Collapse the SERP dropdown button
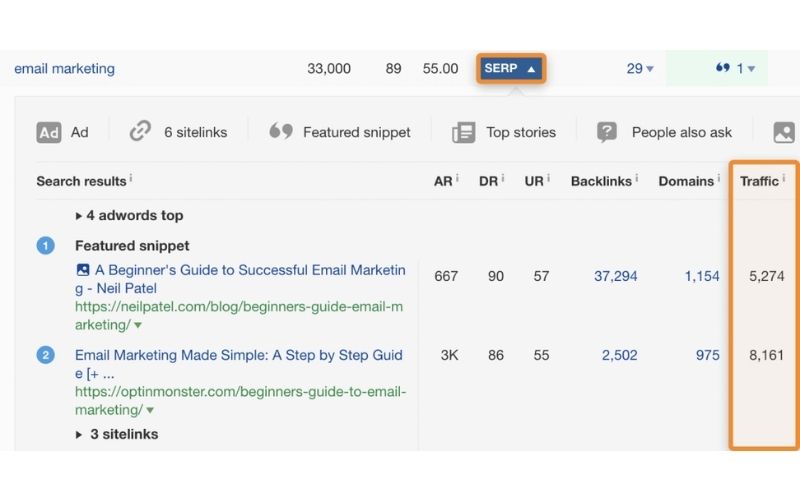Image resolution: width=800 pixels, height=500 pixels. (x=511, y=68)
